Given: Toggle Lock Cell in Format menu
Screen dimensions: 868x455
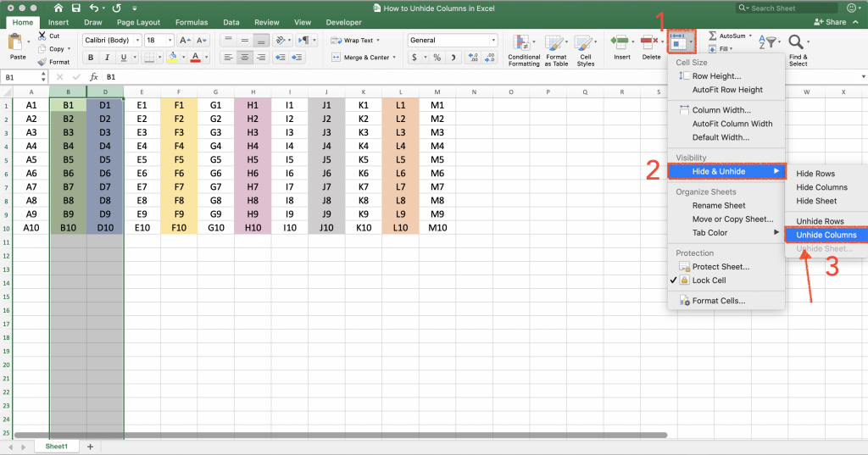Looking at the screenshot, I should tap(709, 280).
